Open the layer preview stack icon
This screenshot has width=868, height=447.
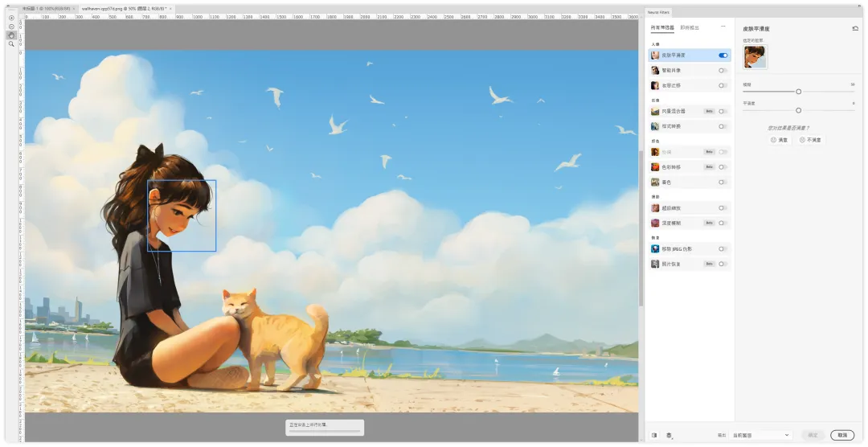669,435
